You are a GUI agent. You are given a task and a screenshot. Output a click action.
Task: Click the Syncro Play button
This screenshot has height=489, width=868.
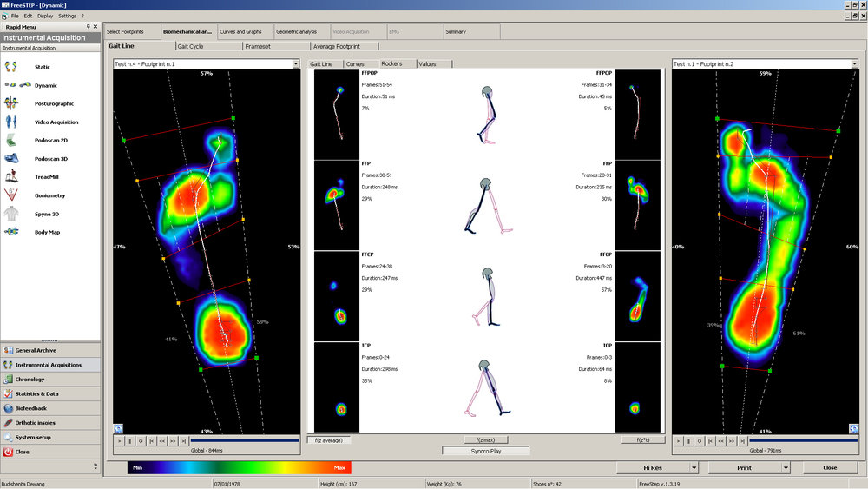pyautogui.click(x=485, y=452)
